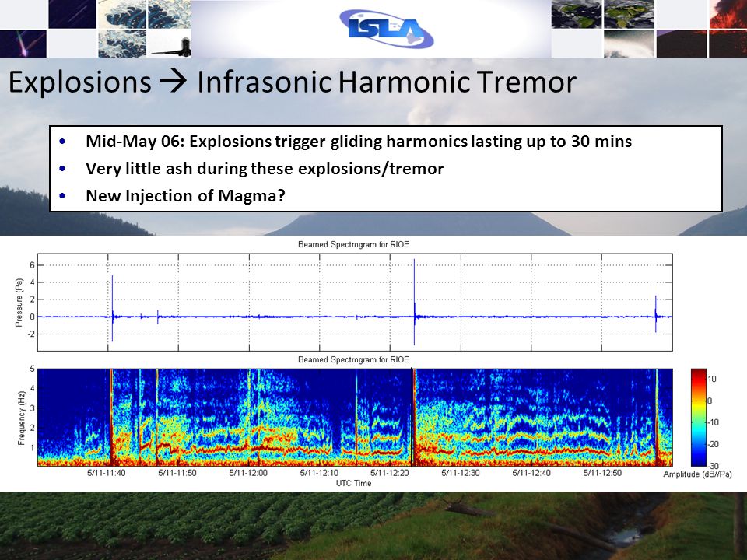The height and width of the screenshot is (560, 747).
Task: Click the airplane silhouette thumbnail in header
Action: (170, 44)
